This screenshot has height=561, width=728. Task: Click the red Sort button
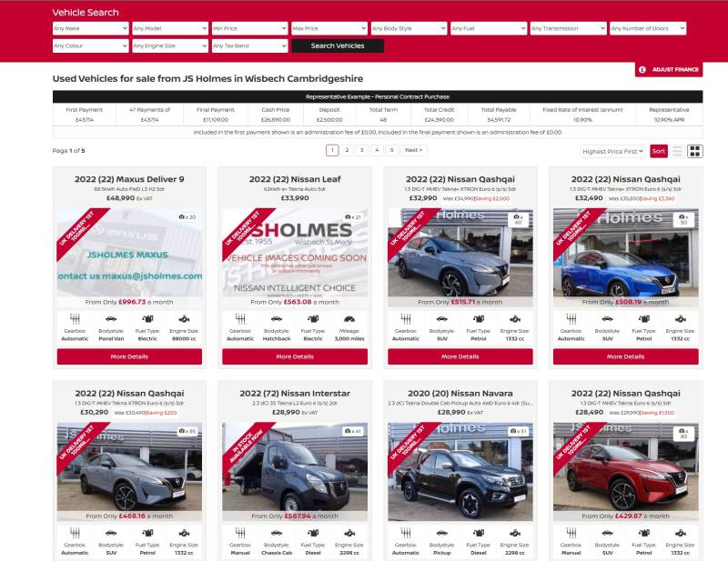pos(658,151)
